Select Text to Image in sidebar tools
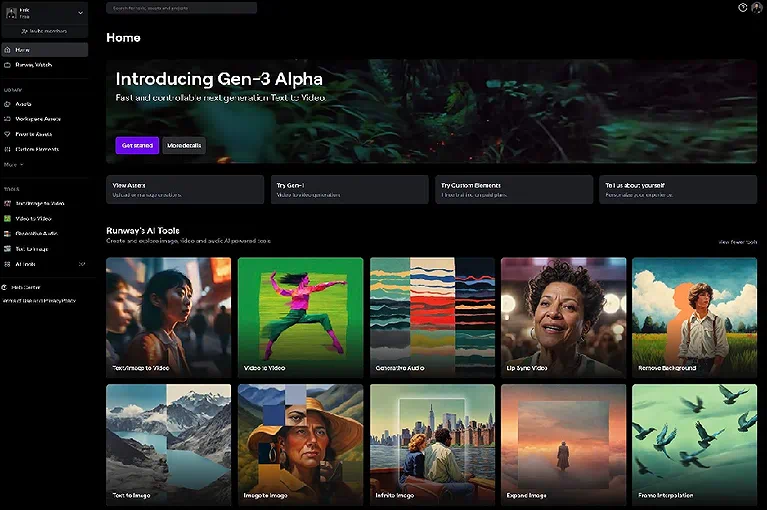 (45, 249)
